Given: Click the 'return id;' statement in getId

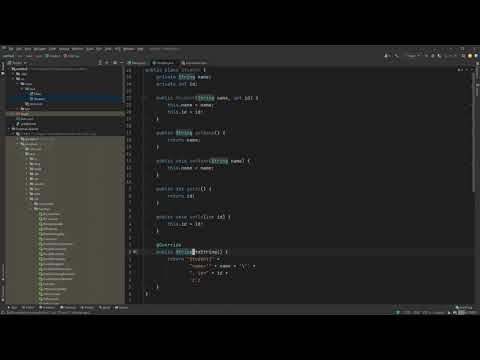Looking at the screenshot, I should (x=180, y=196).
